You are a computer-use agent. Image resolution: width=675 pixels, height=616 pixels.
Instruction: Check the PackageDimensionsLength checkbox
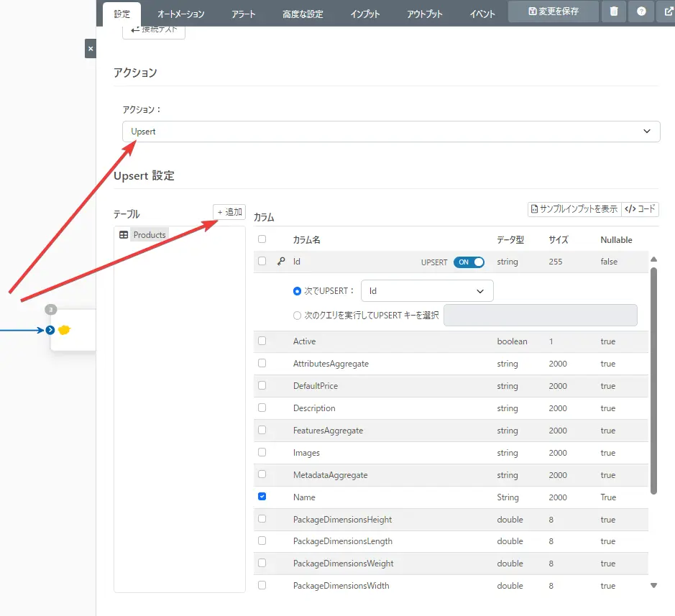pos(262,541)
